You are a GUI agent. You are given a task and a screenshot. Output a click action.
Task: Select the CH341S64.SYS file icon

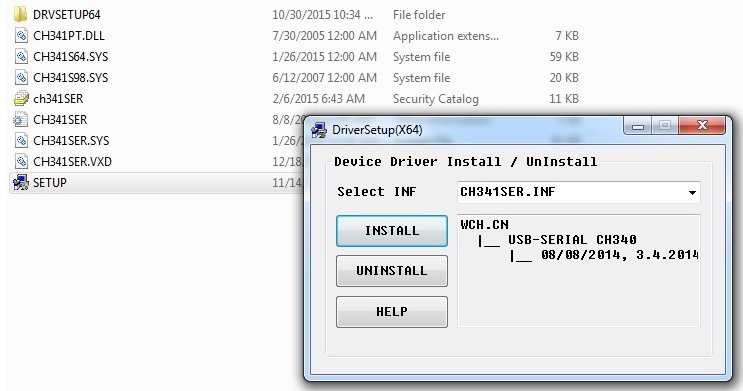[21, 56]
